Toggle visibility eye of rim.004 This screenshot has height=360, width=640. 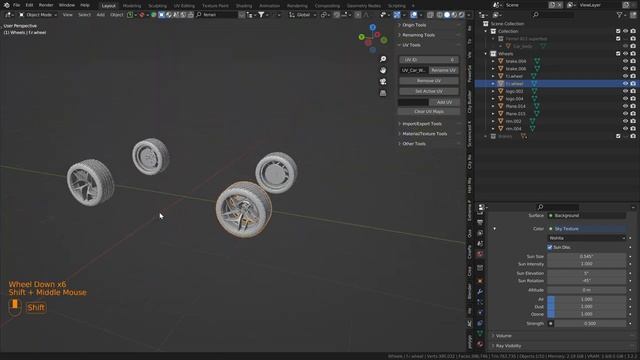[625, 129]
